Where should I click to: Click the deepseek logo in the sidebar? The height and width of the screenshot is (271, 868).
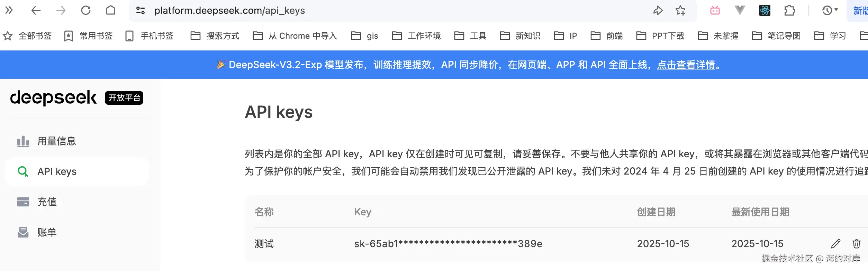tap(54, 97)
